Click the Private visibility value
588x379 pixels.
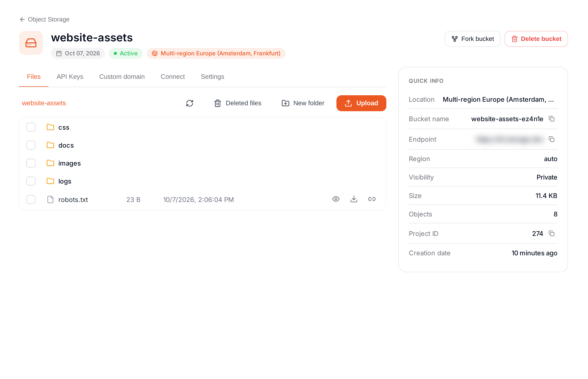pyautogui.click(x=547, y=177)
